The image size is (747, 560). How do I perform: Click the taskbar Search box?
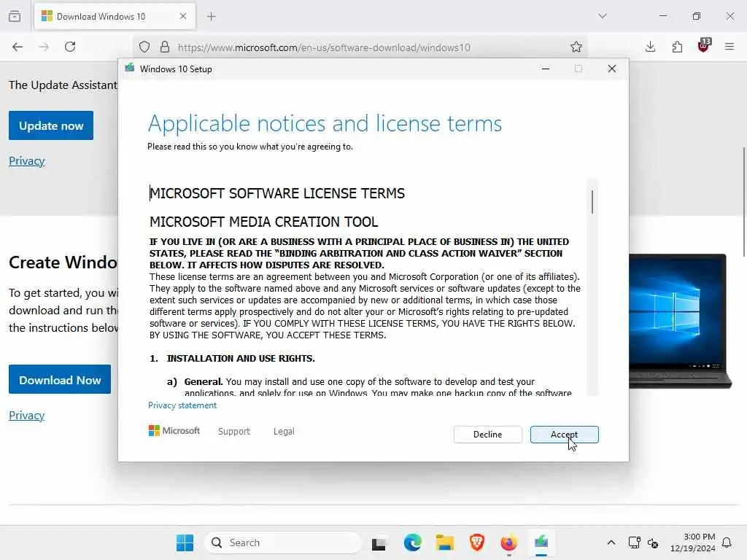pyautogui.click(x=284, y=542)
